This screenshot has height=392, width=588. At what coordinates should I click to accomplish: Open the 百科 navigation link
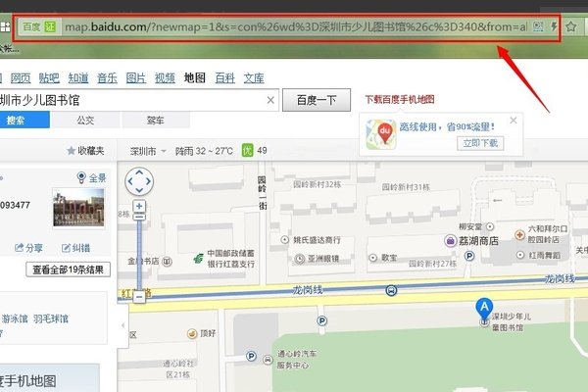coord(225,78)
